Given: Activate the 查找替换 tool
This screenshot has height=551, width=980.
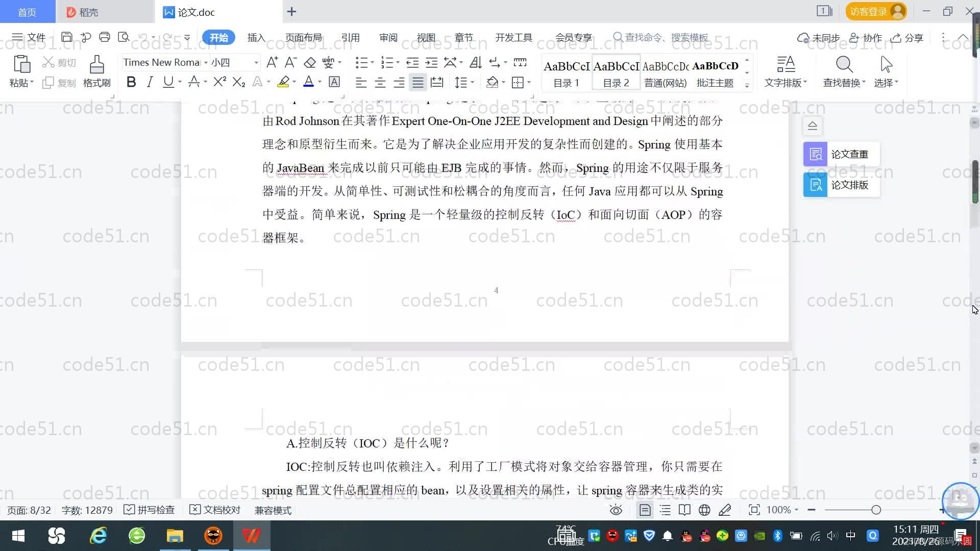Looking at the screenshot, I should 843,71.
